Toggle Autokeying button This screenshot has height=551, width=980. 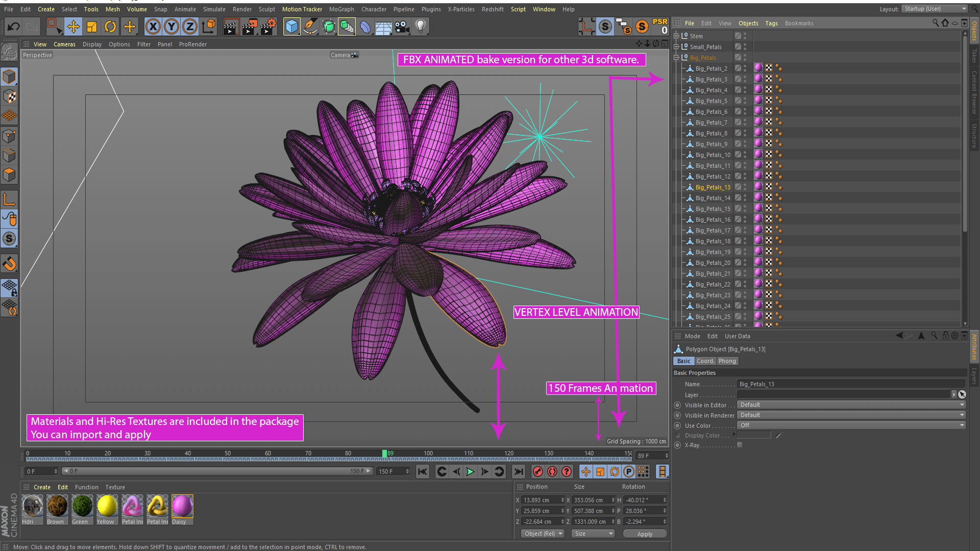(552, 471)
